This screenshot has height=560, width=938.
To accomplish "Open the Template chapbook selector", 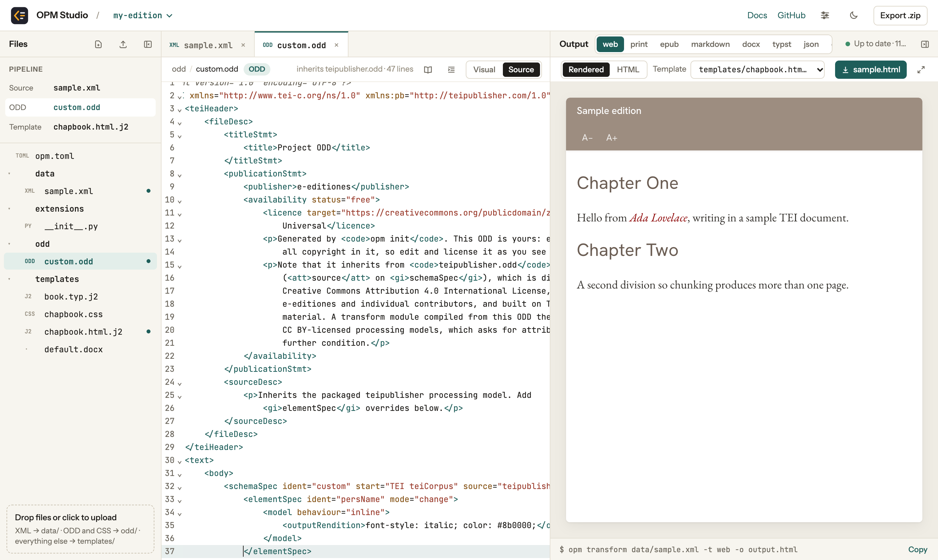I will (757, 69).
